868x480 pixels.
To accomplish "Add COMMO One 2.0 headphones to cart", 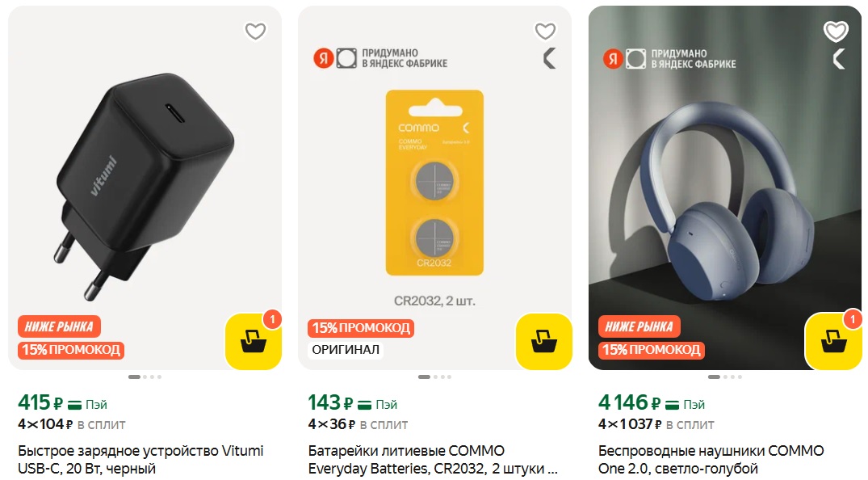I will click(x=833, y=341).
